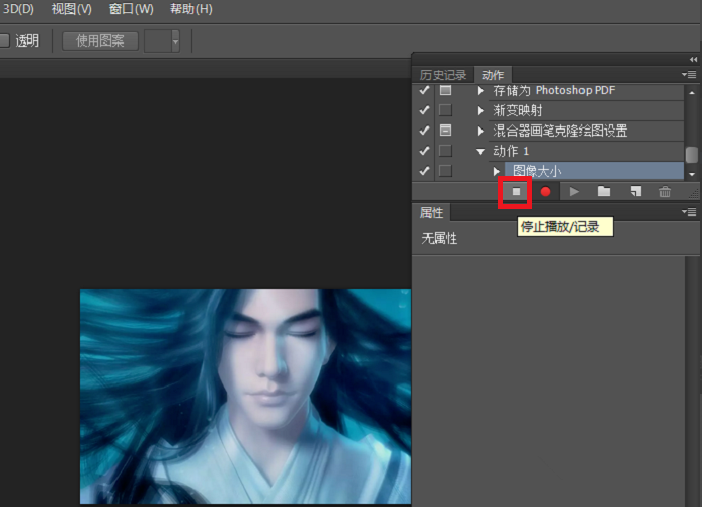Play the selected action
Image resolution: width=702 pixels, height=507 pixels.
tap(574, 192)
